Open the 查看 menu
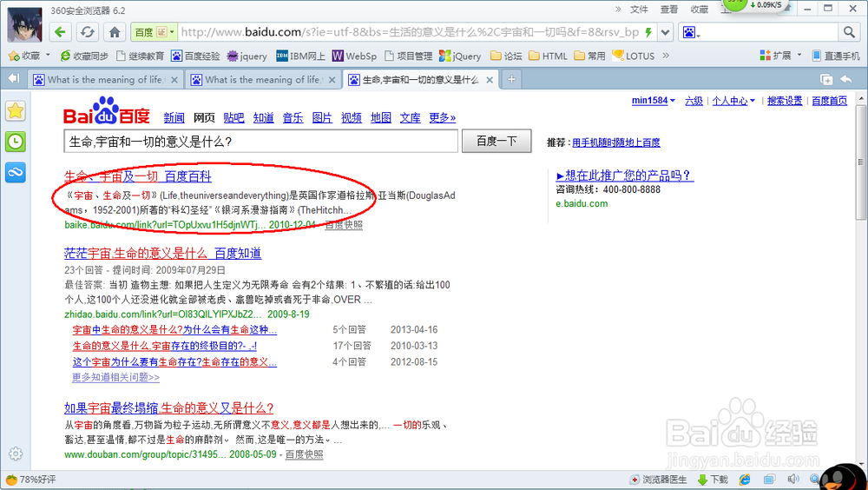The image size is (868, 490). pyautogui.click(x=668, y=10)
